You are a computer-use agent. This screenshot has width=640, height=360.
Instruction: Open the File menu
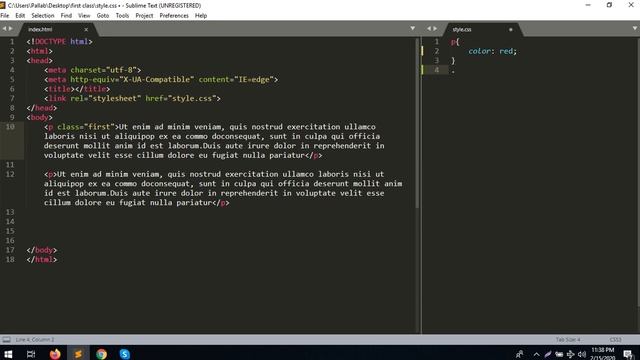point(5,16)
